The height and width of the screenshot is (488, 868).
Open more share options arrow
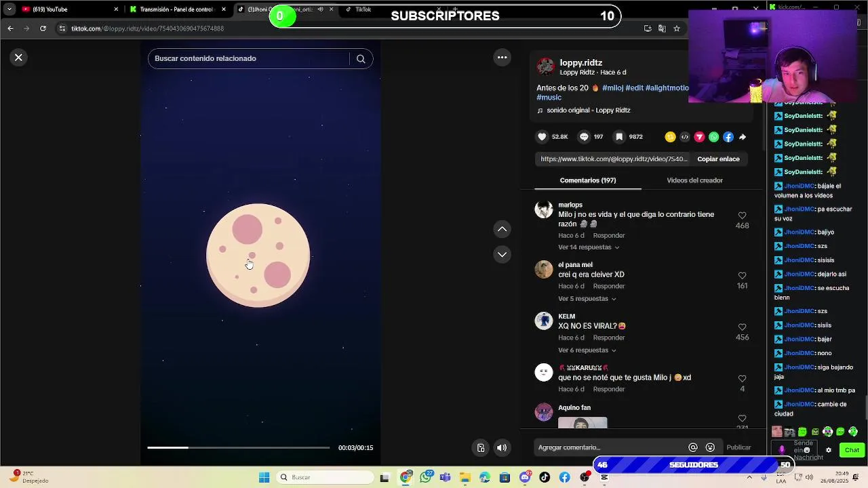click(743, 137)
